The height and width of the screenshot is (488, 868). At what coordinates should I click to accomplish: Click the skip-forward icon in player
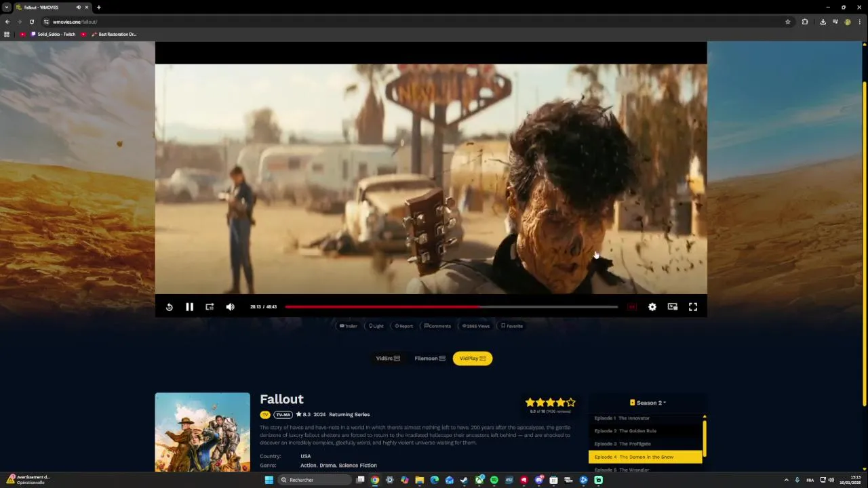[210, 307]
